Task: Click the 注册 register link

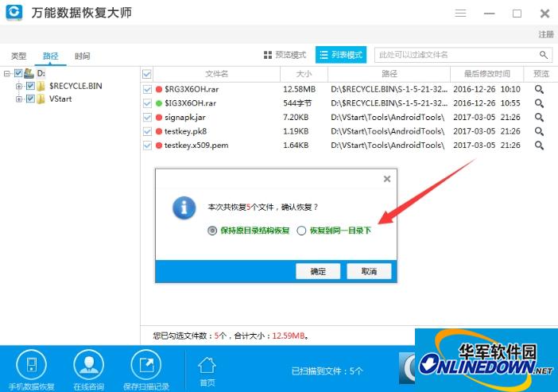Action: point(546,34)
